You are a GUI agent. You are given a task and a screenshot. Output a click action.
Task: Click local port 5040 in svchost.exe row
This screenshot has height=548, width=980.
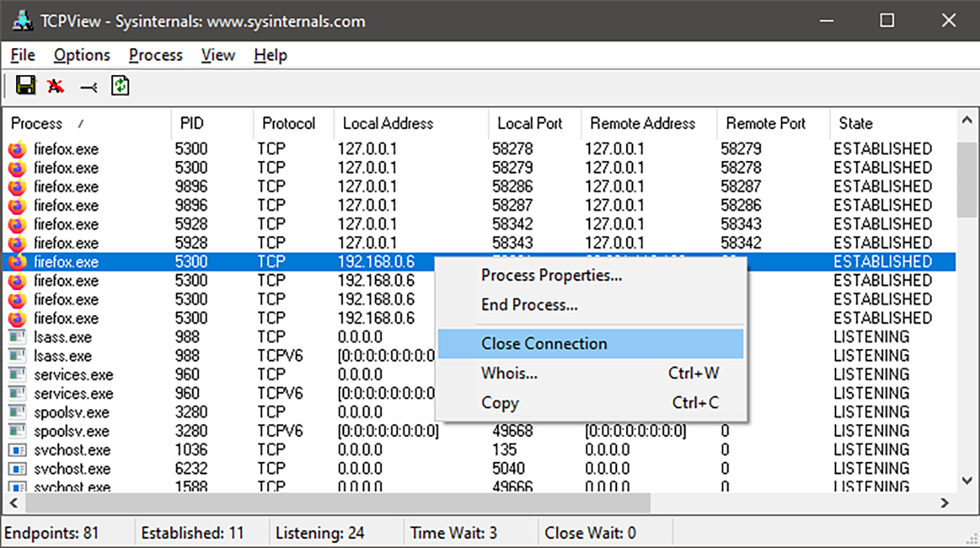point(509,469)
